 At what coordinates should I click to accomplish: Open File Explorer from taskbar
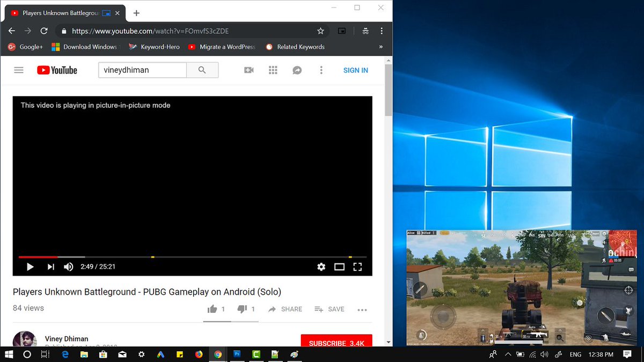point(84,354)
